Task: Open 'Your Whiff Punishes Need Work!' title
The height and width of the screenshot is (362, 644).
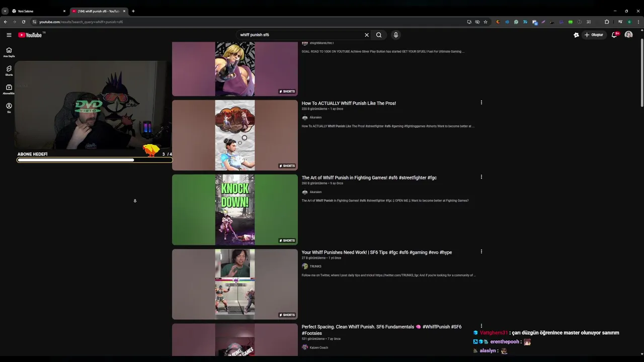Action: point(377,252)
